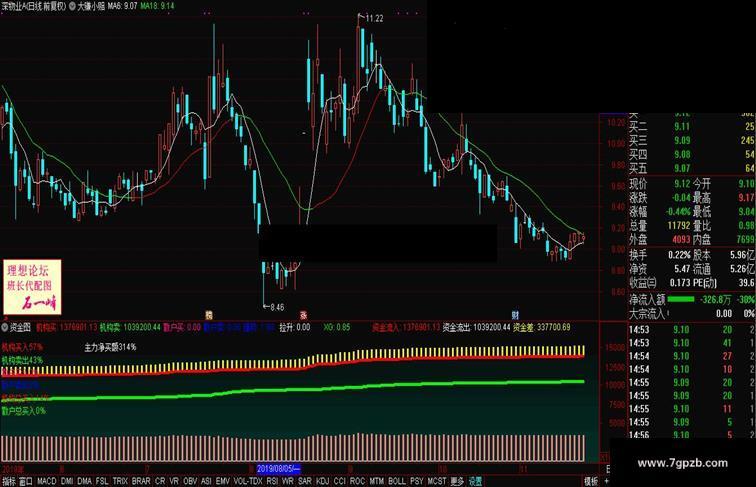Click the 外盘 4093 quote value

(x=681, y=240)
